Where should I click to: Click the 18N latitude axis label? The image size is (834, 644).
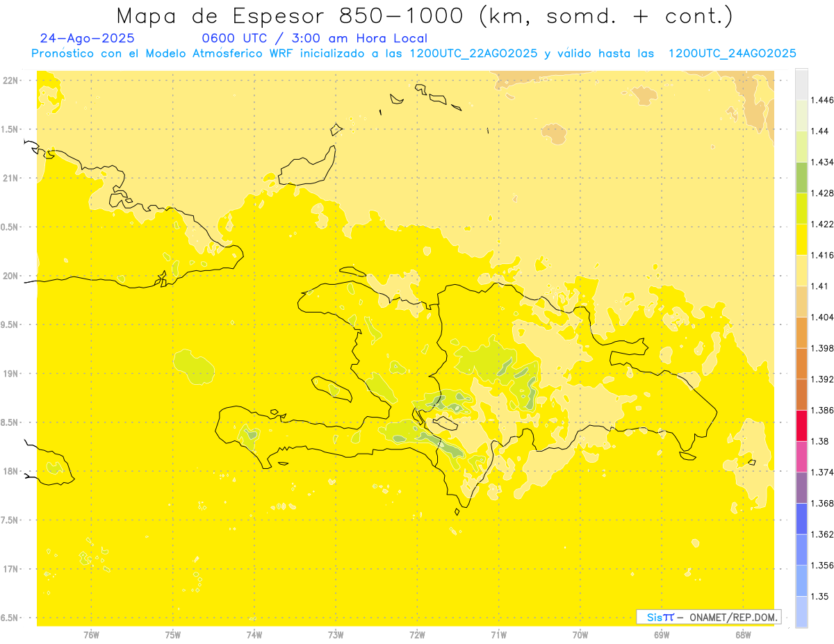point(10,472)
